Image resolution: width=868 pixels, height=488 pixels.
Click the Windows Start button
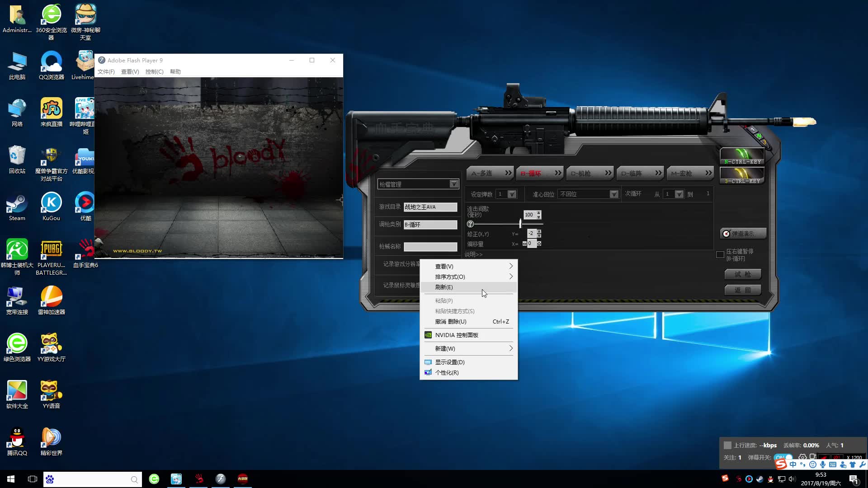point(11,479)
